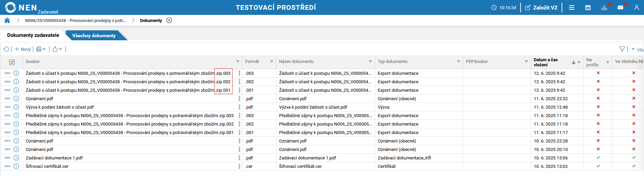This screenshot has width=644, height=176.
Task: Switch to the Dokumenty zadavatele tab
Action: pos(33,35)
